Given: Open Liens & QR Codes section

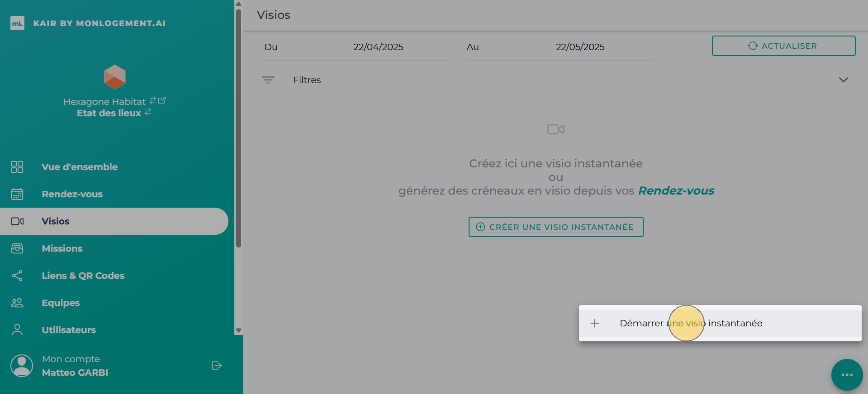Looking at the screenshot, I should (x=83, y=276).
